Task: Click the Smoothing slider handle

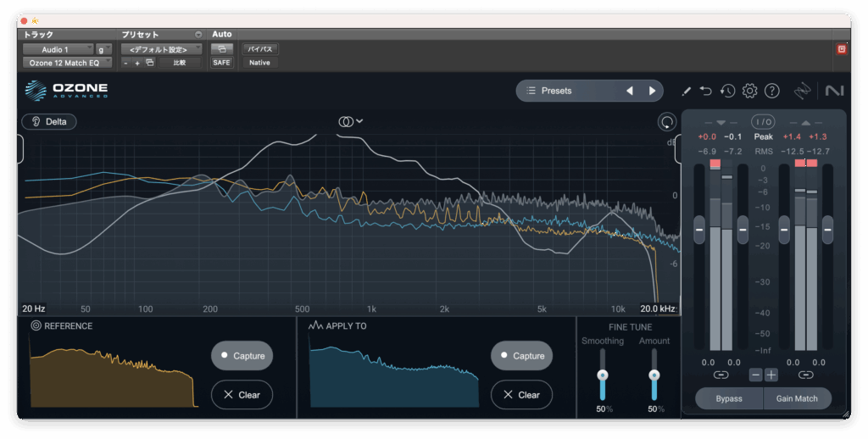Action: [603, 375]
